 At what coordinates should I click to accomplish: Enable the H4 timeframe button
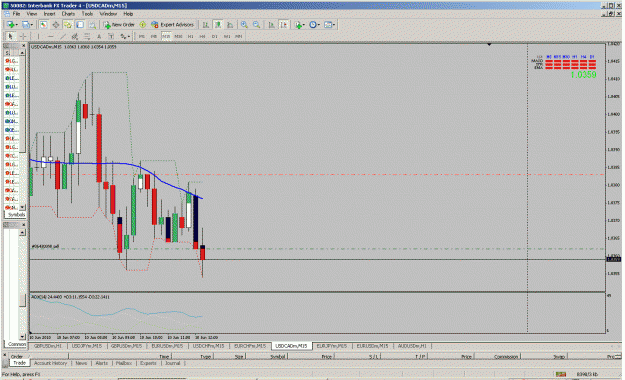(202, 36)
